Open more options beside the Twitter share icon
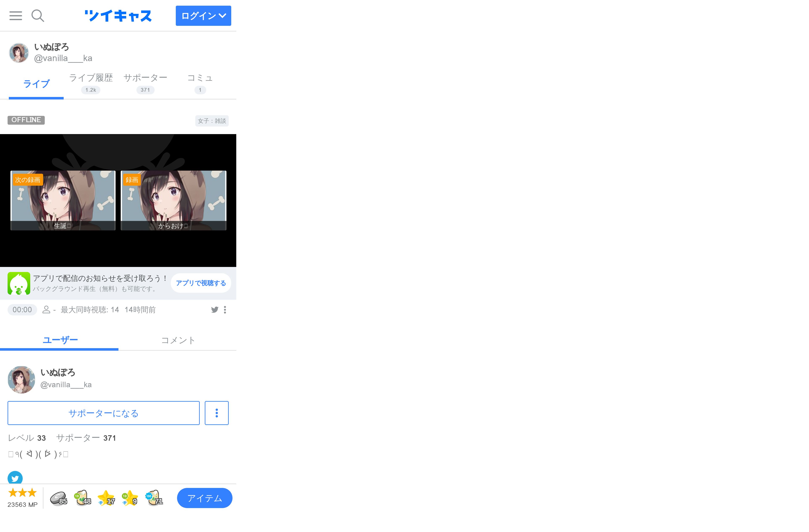Viewport: 809px width, 532px height. 225,310
